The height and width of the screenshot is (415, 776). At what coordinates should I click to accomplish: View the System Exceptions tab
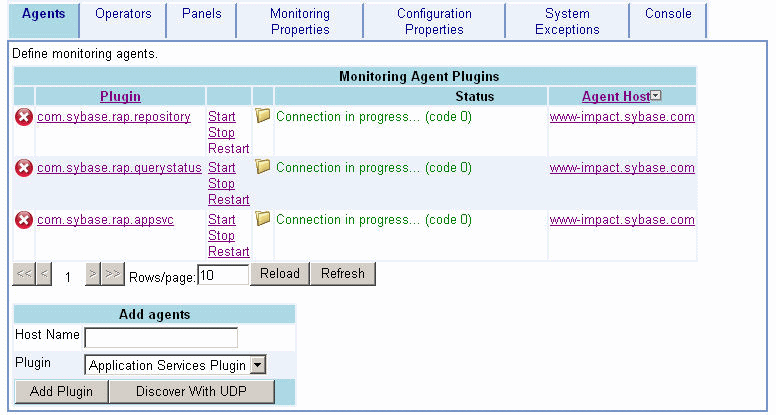[567, 21]
